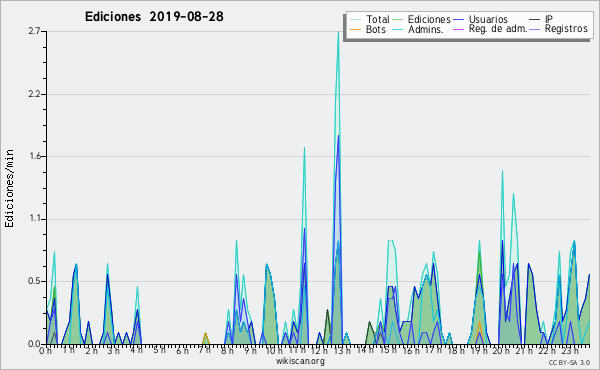Click the y-axis title "Ediciones/min"

(x=9, y=188)
